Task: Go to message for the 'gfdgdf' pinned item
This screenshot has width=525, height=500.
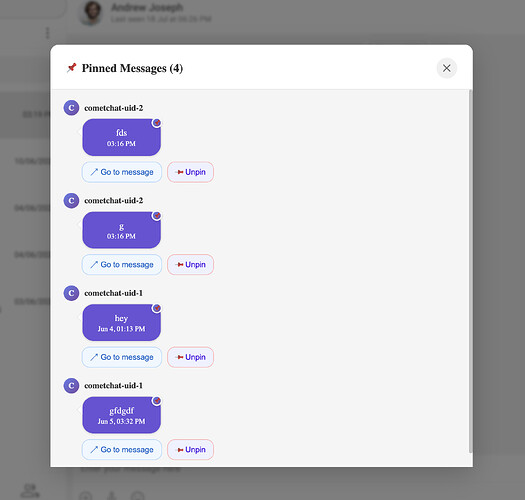Action: tap(122, 449)
